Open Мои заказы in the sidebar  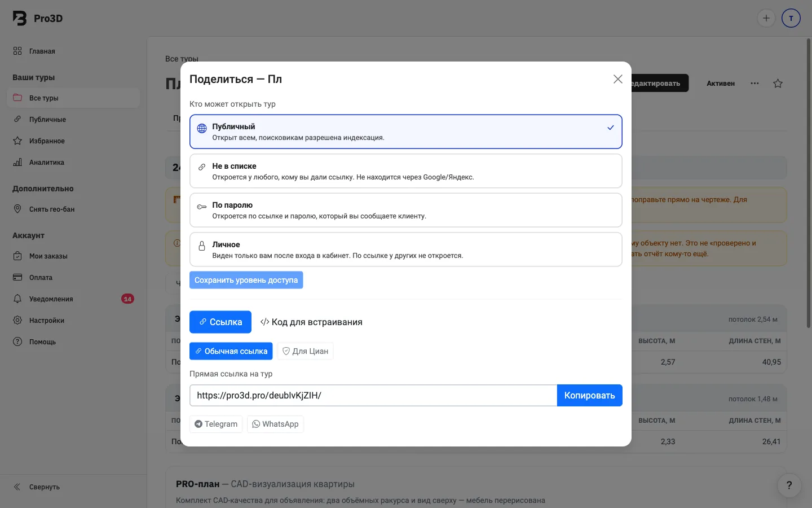click(73, 256)
